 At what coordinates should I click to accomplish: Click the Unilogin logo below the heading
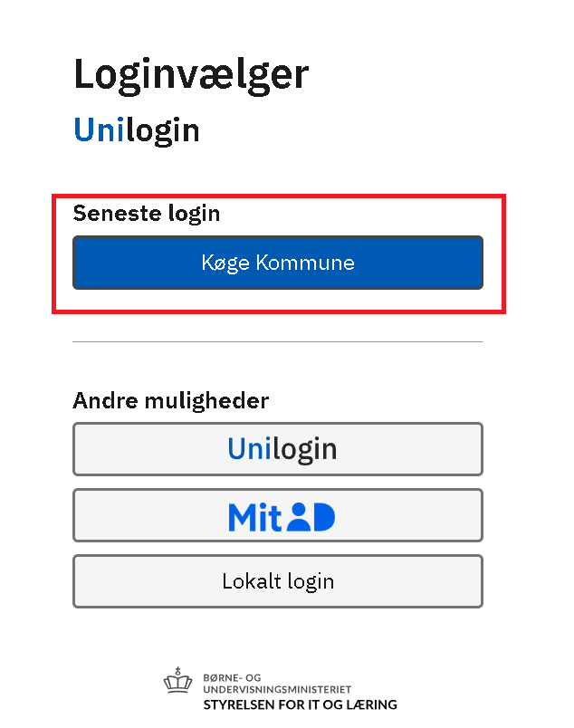pyautogui.click(x=136, y=130)
